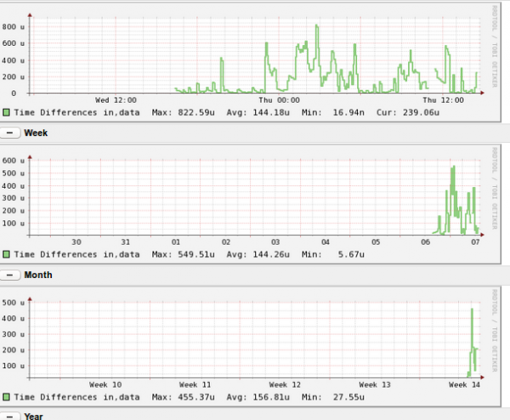This screenshot has width=510, height=420.
Task: Select the Year section heading
Action: [34, 416]
